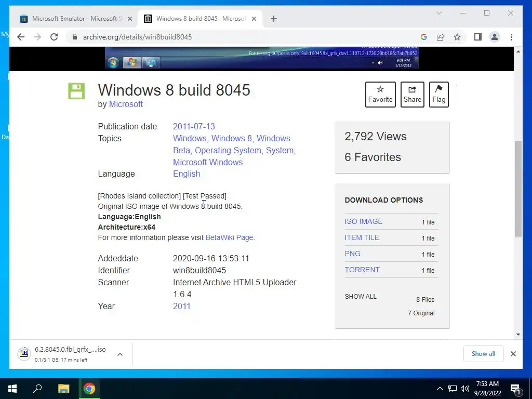Visit the BetaWiki Page link

coord(229,237)
